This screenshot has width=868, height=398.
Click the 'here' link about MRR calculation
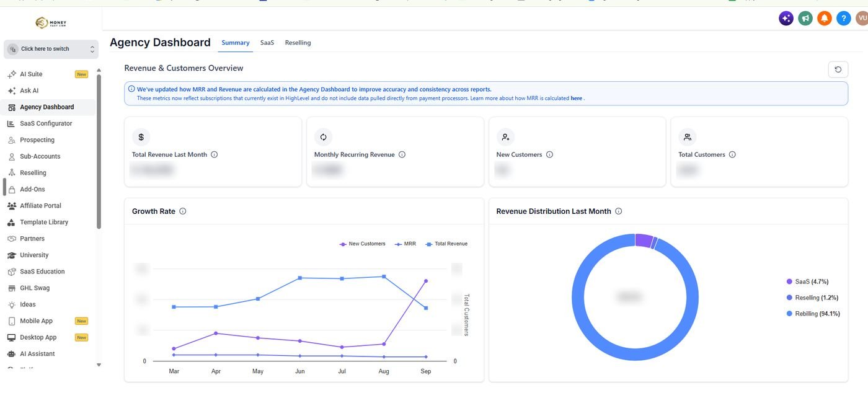[576, 98]
